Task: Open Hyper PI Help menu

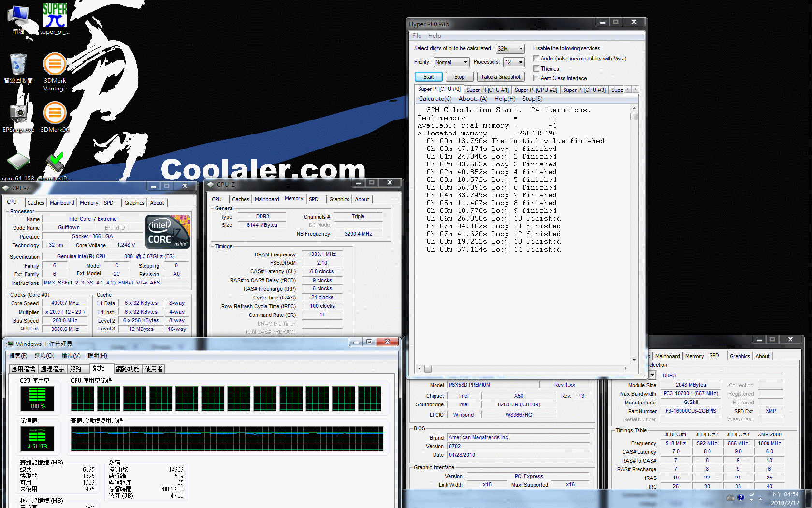Action: (x=435, y=36)
